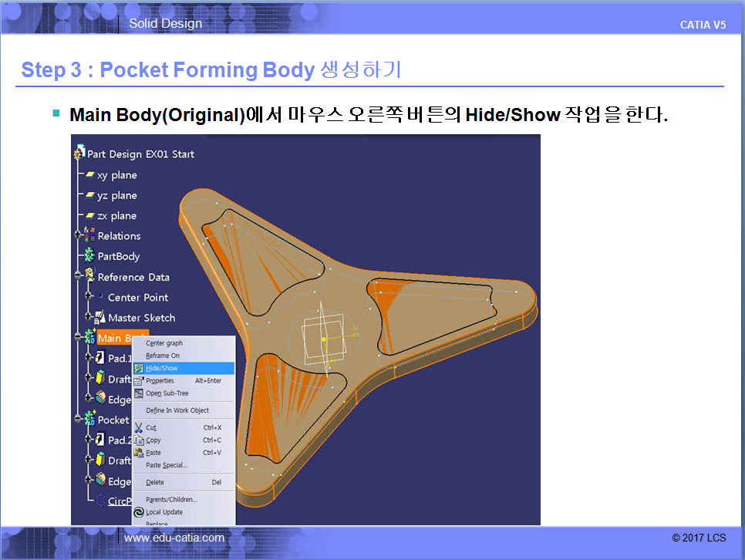The height and width of the screenshot is (560, 745).
Task: Expand the Reference Data tree node
Action: tap(78, 277)
